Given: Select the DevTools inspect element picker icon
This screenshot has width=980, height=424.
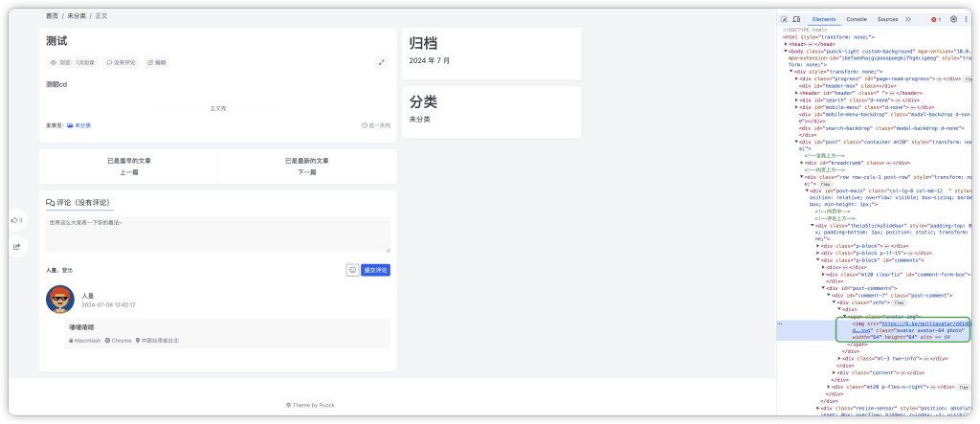Looking at the screenshot, I should click(x=784, y=19).
